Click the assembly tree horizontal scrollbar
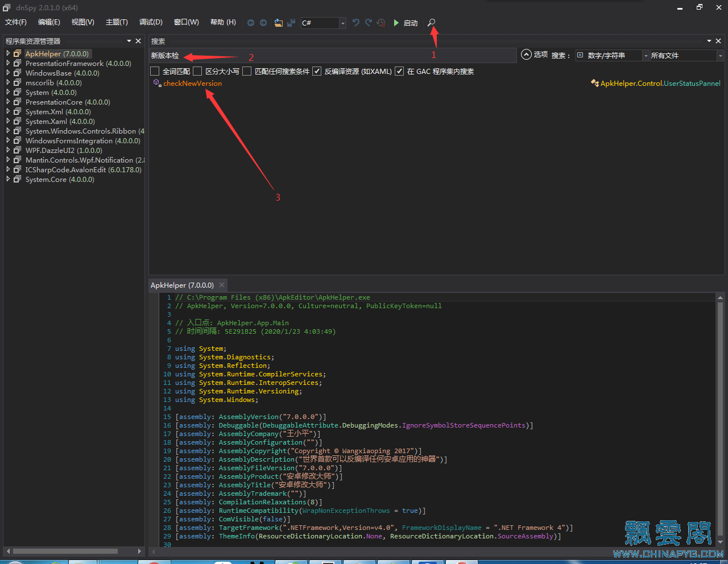Viewport: 728px width, 564px height. pos(65,551)
